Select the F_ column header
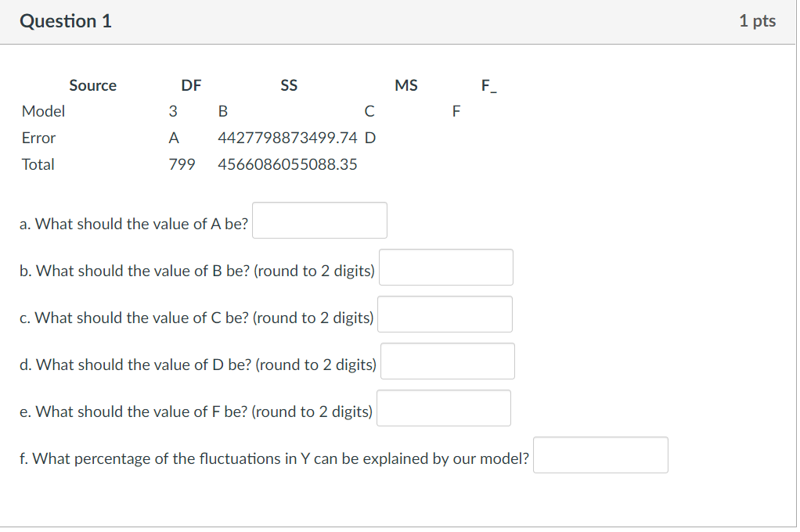The width and height of the screenshot is (800, 532). coord(490,85)
